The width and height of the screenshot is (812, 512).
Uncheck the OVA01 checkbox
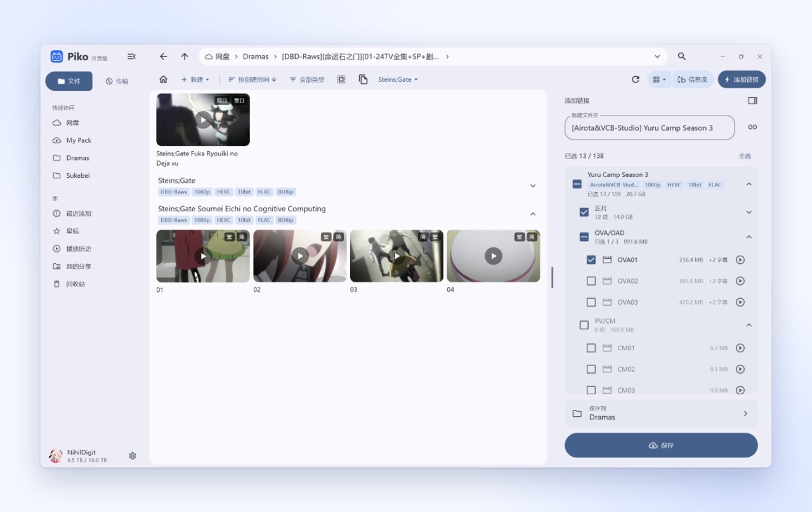point(591,259)
